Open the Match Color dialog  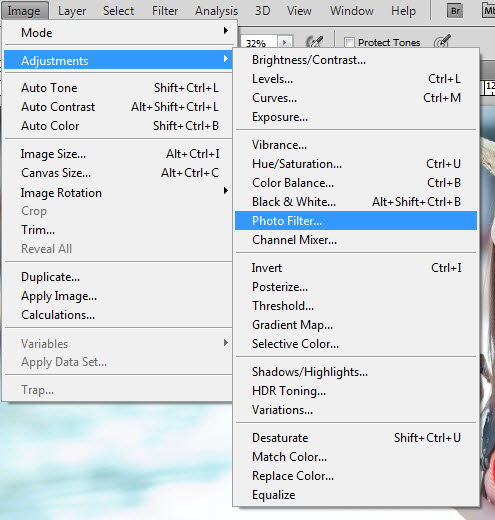[356, 457]
